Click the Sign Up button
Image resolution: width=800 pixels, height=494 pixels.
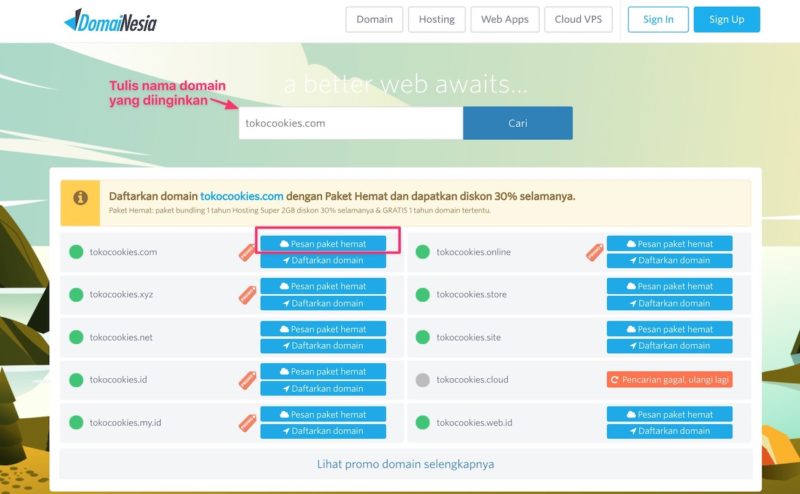click(x=727, y=19)
